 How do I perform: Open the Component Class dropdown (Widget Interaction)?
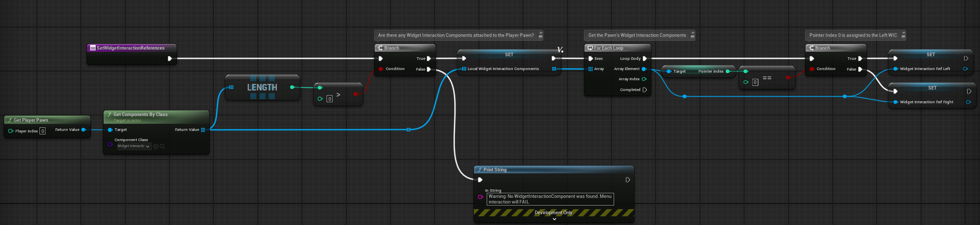point(134,146)
